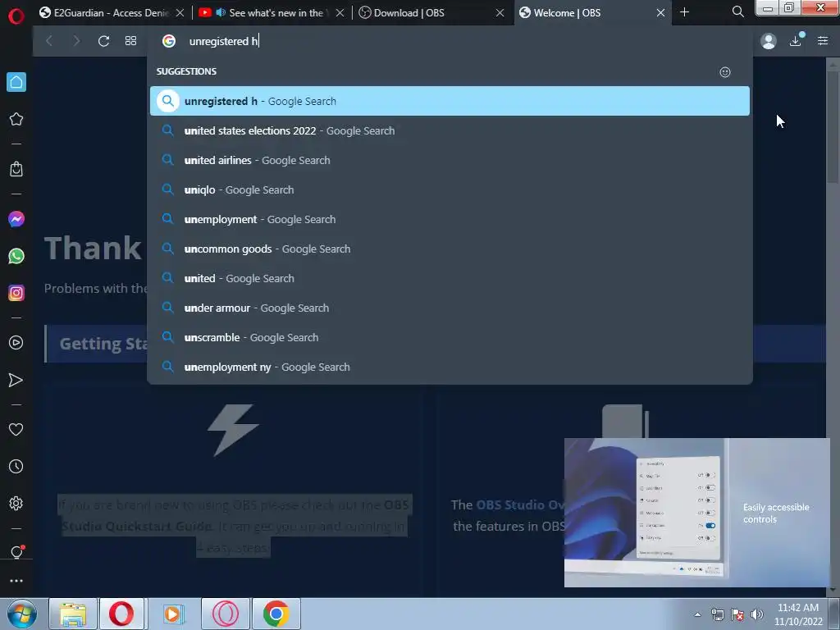Click the smiley feedback icon in suggestions
The image size is (840, 630).
coord(725,72)
